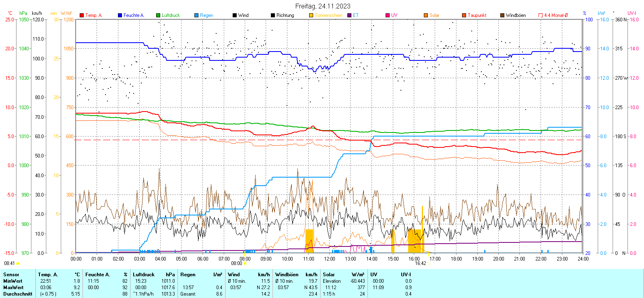Select the Sensor header in the table
Screen dimensions: 644x298
point(11,275)
